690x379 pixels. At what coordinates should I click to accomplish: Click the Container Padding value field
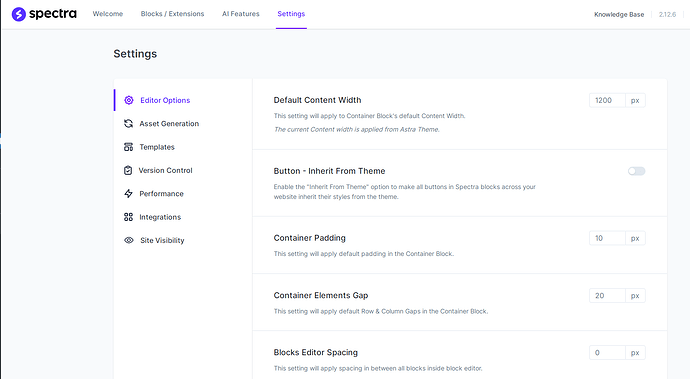(607, 238)
